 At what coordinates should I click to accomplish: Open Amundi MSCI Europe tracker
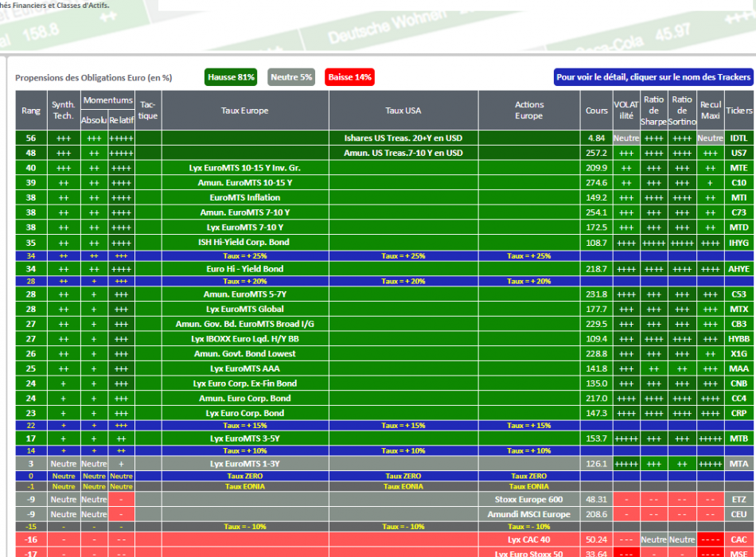(528, 515)
